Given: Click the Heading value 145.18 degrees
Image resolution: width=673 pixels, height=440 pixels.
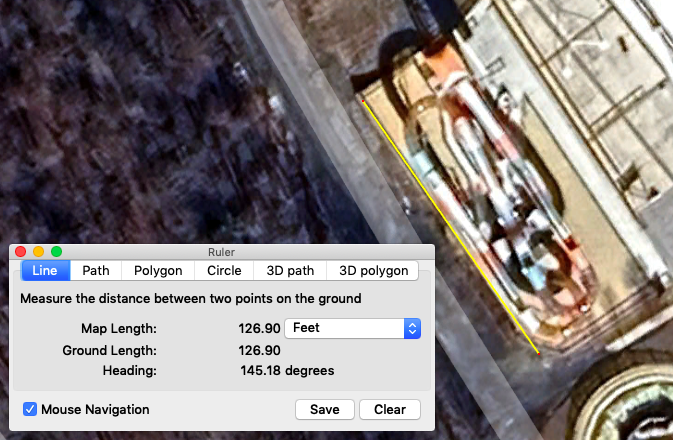Looking at the screenshot, I should click(287, 370).
